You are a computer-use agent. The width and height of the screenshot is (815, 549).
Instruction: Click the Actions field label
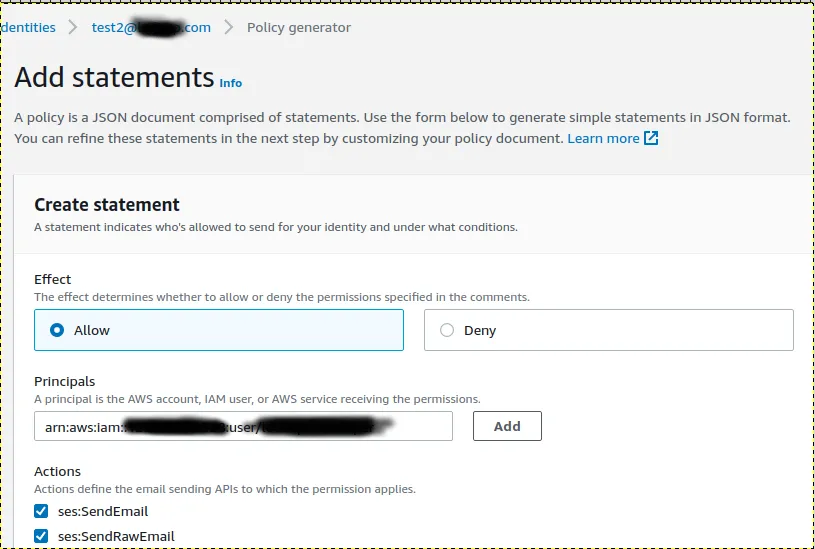coord(58,471)
